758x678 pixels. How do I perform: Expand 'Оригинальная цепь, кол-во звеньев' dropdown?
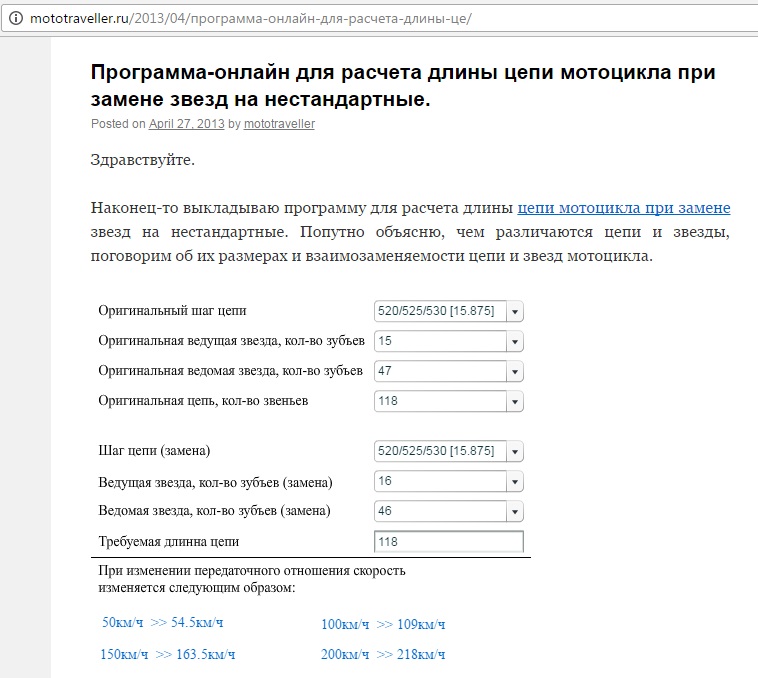448,401
